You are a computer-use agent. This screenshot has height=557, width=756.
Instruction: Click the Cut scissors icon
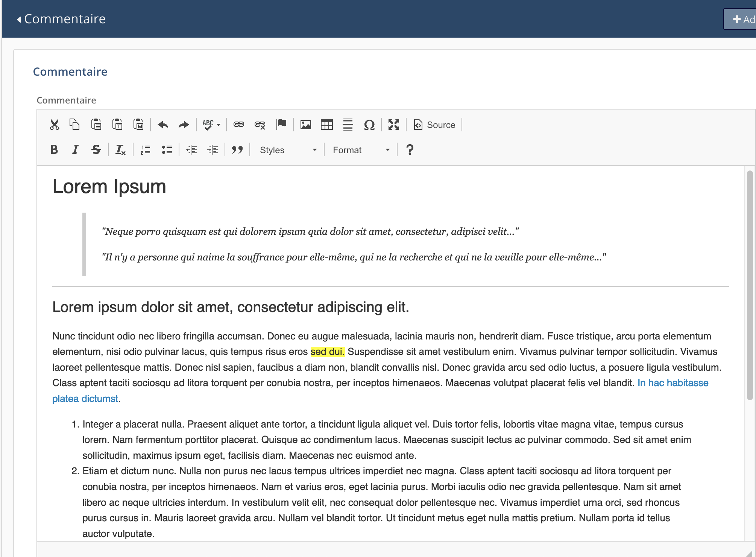pos(55,125)
